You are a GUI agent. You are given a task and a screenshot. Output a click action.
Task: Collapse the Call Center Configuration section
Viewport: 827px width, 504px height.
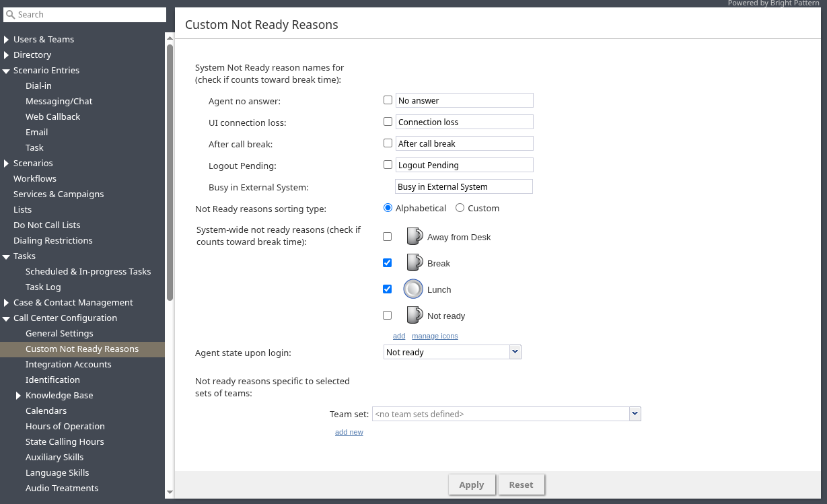(x=7, y=318)
